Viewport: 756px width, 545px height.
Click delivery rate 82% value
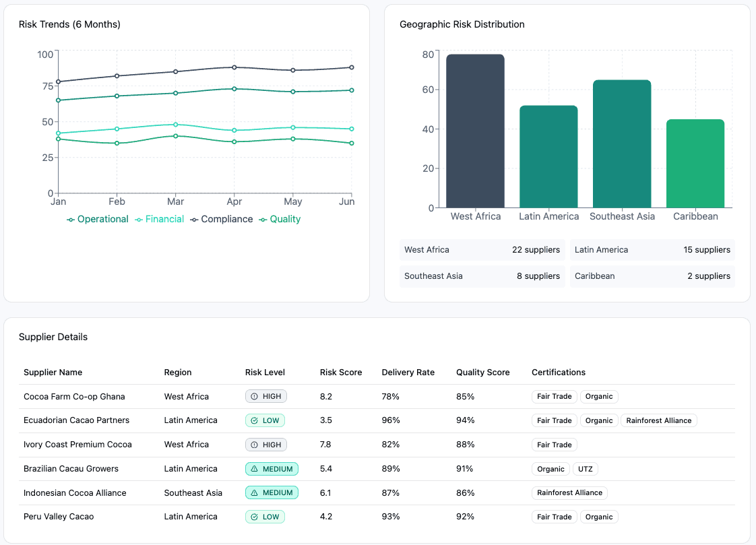point(391,445)
